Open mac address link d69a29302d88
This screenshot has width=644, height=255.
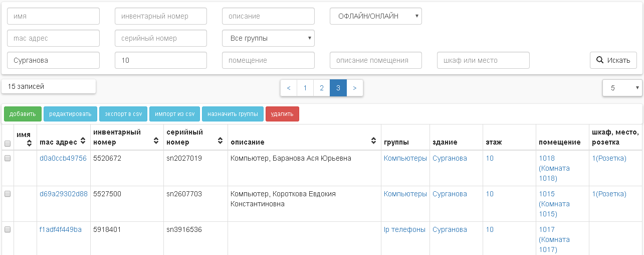(x=64, y=194)
